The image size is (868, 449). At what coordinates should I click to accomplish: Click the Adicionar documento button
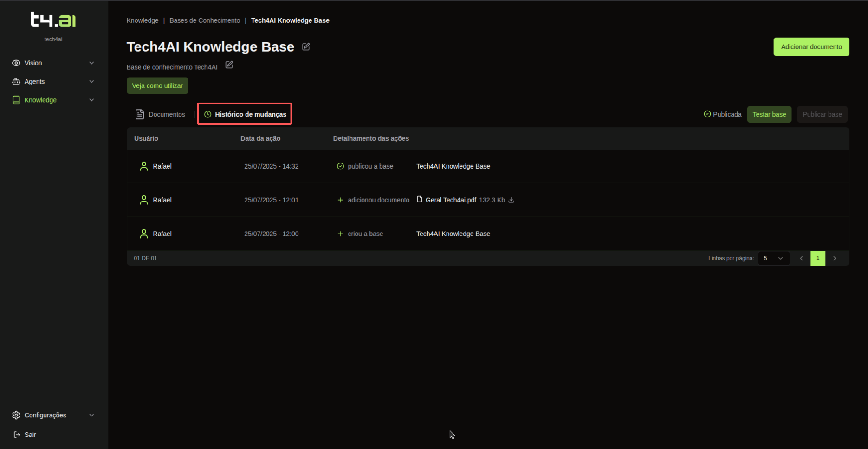[811, 47]
